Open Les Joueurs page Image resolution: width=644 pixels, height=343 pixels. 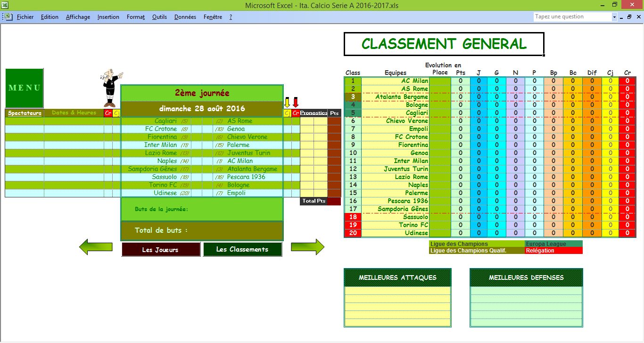[161, 250]
